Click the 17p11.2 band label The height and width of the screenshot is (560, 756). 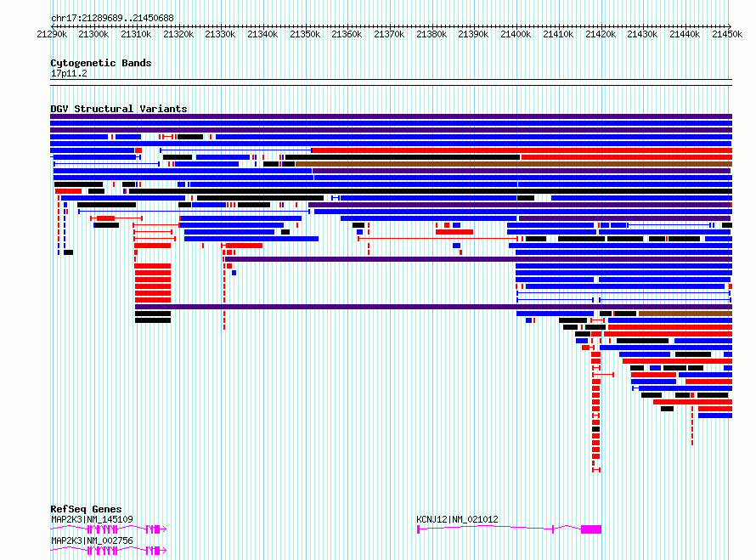(x=69, y=73)
